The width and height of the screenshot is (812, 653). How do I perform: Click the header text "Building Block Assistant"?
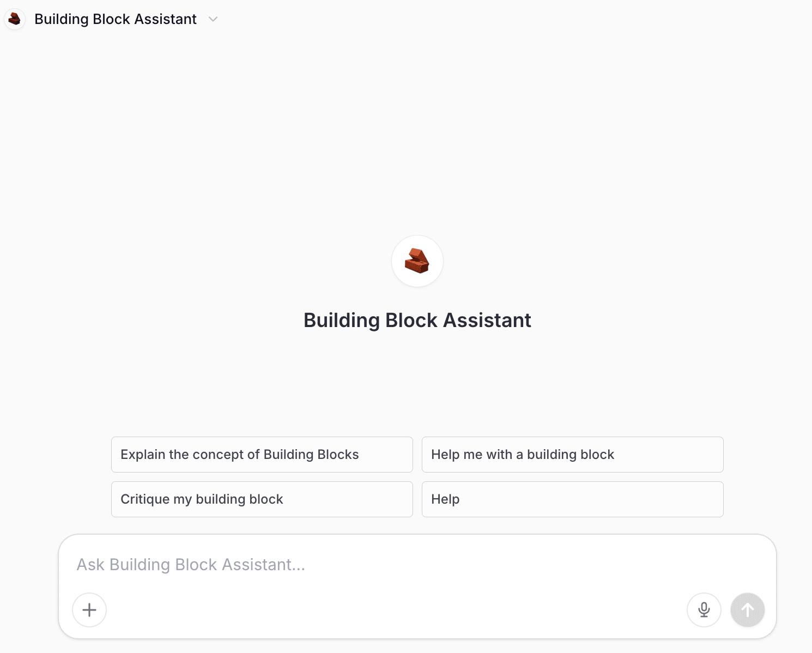(x=115, y=19)
